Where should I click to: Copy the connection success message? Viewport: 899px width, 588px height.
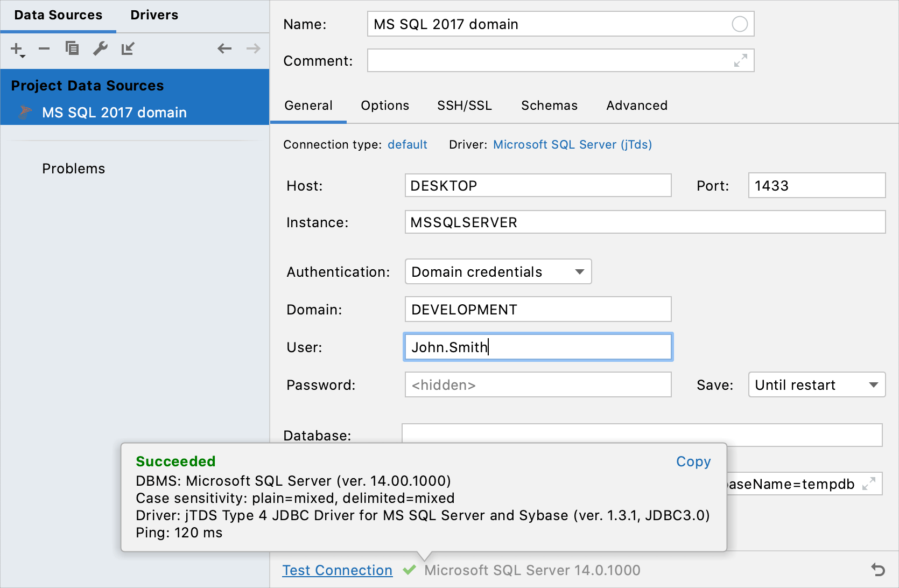693,461
